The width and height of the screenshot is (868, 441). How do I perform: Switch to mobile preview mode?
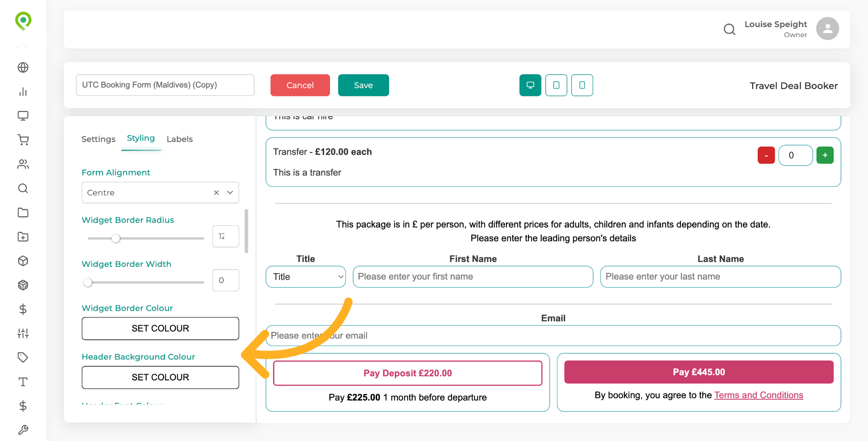coord(582,85)
